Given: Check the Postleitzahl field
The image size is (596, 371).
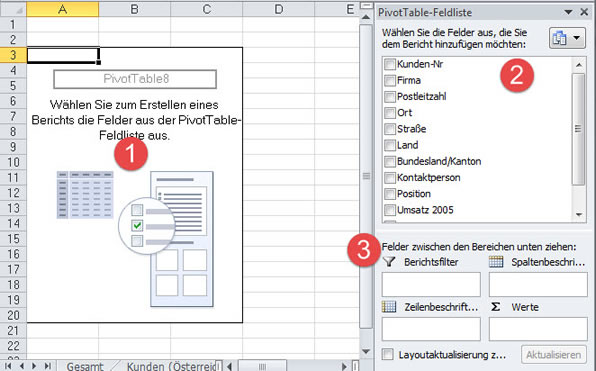Looking at the screenshot, I should click(390, 97).
